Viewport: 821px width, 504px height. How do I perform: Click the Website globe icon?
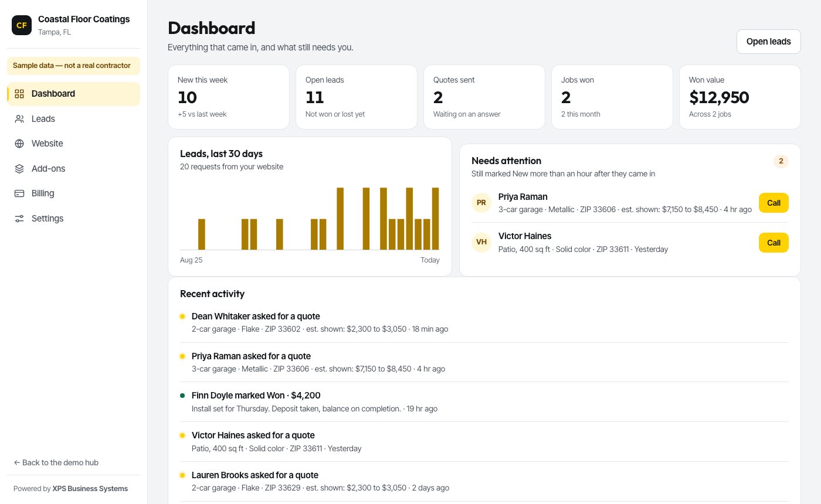tap(19, 144)
